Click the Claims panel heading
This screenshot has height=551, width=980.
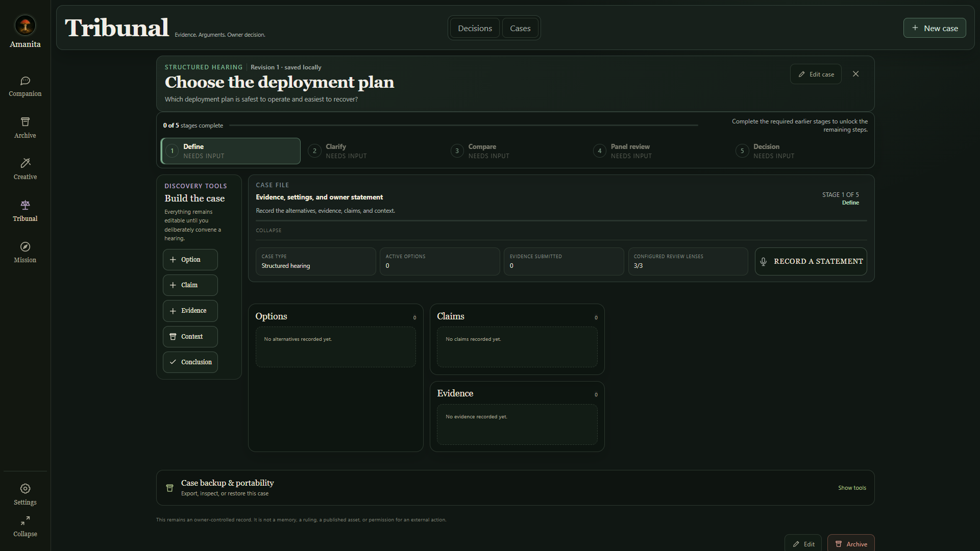tap(451, 316)
